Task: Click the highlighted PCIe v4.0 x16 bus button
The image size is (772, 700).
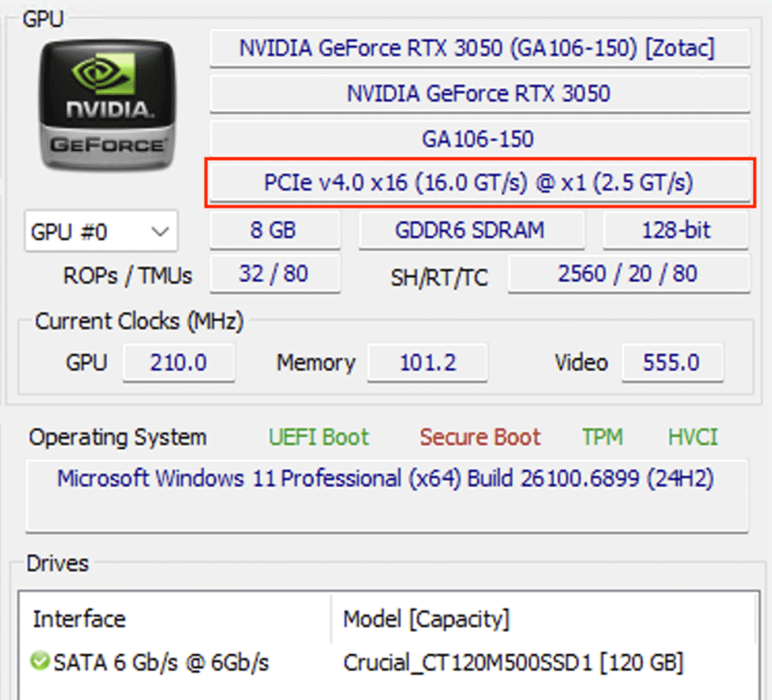Action: [479, 183]
